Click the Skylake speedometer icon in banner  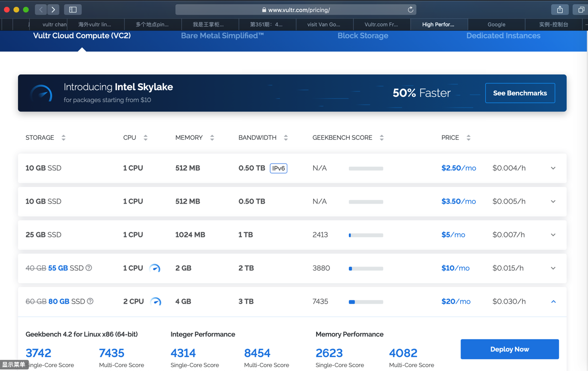coord(42,93)
